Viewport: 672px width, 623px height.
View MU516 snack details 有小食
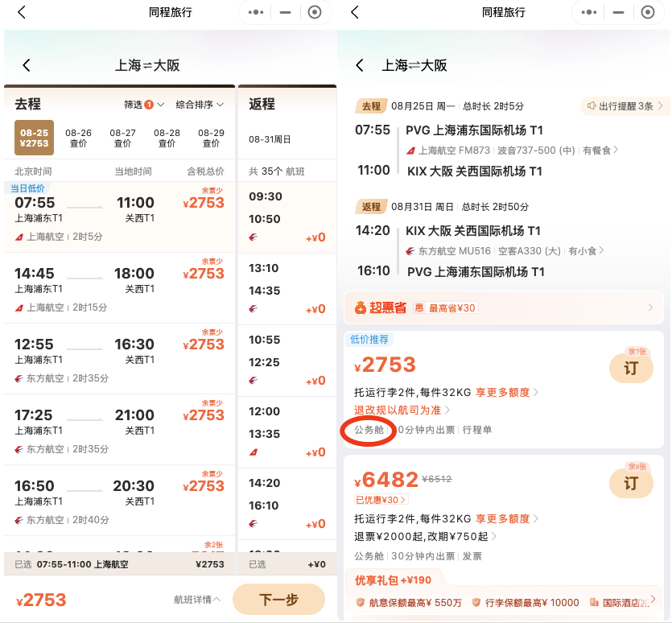(586, 251)
